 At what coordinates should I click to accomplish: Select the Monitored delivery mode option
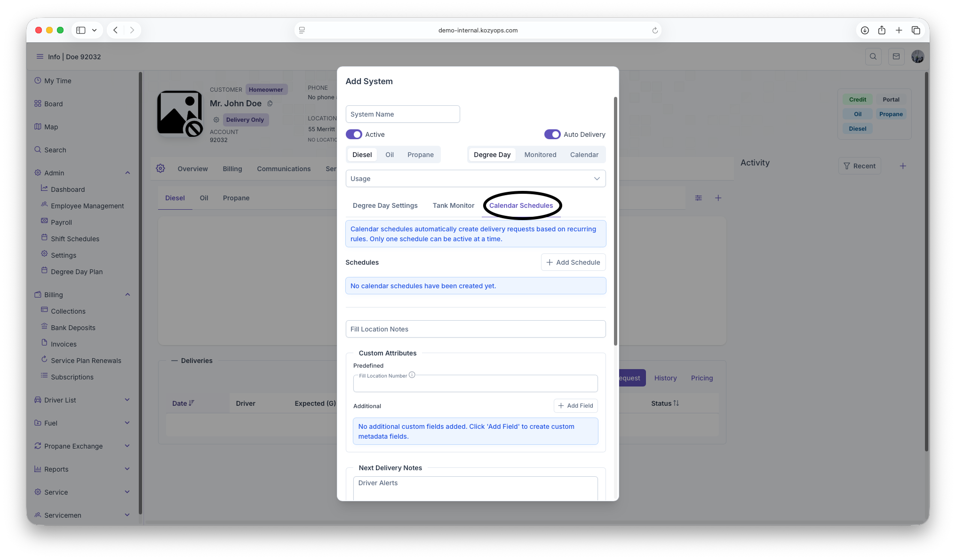pos(540,155)
